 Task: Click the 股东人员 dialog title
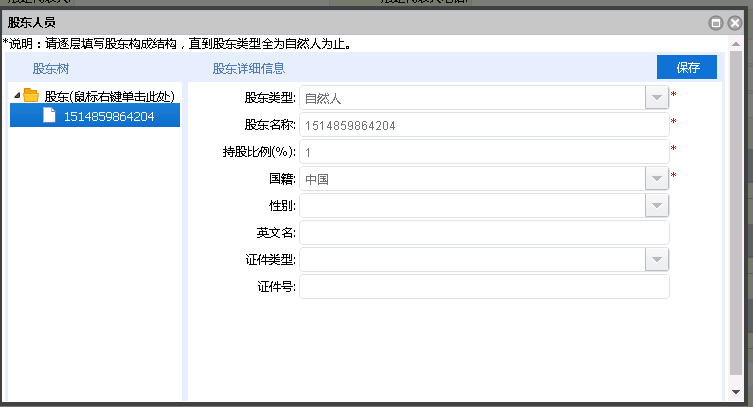(32, 23)
